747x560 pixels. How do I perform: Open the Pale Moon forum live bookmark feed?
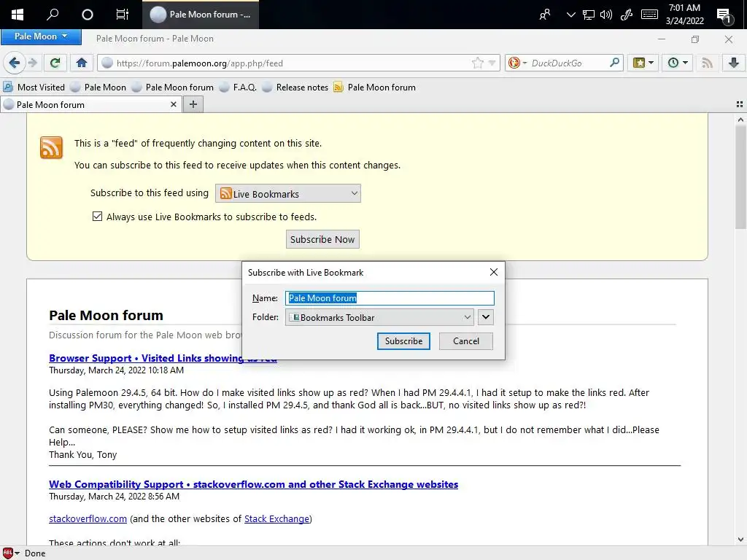(x=375, y=87)
